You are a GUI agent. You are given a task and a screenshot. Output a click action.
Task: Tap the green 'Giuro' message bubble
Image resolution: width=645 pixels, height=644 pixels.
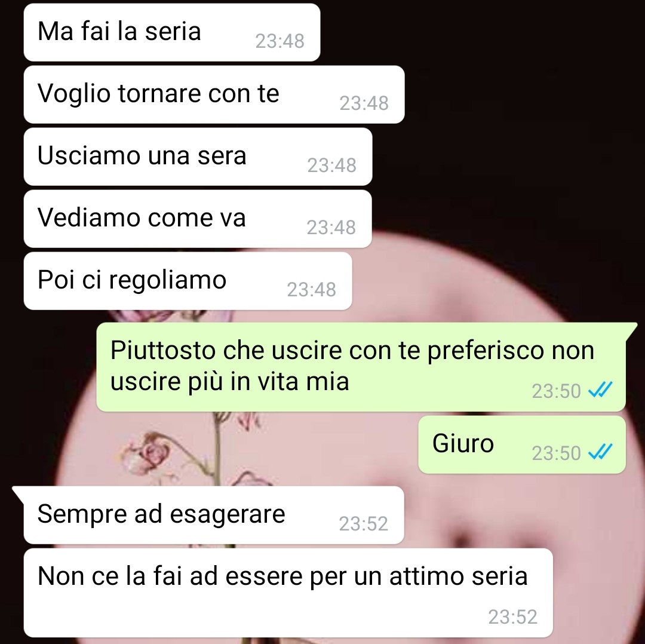point(522,444)
